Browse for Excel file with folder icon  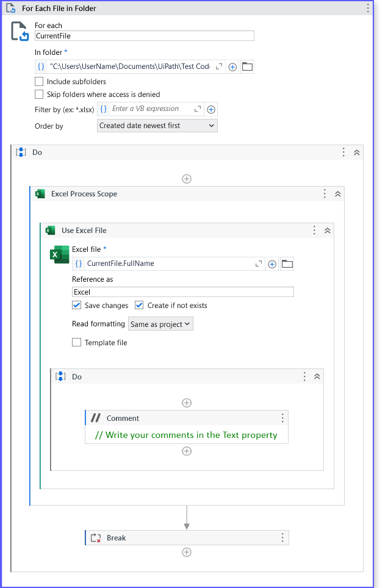[287, 264]
